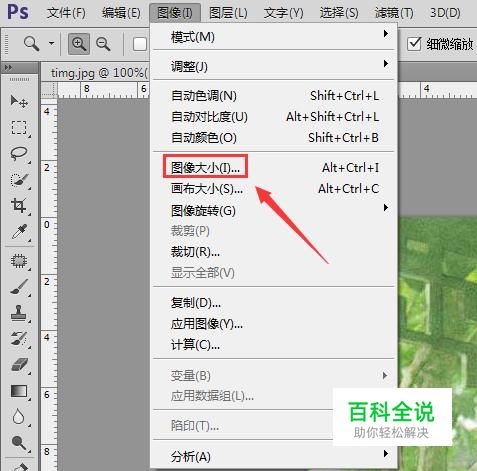Open the 文字(Y) menu
Viewport: 477px width, 471px height.
(284, 13)
